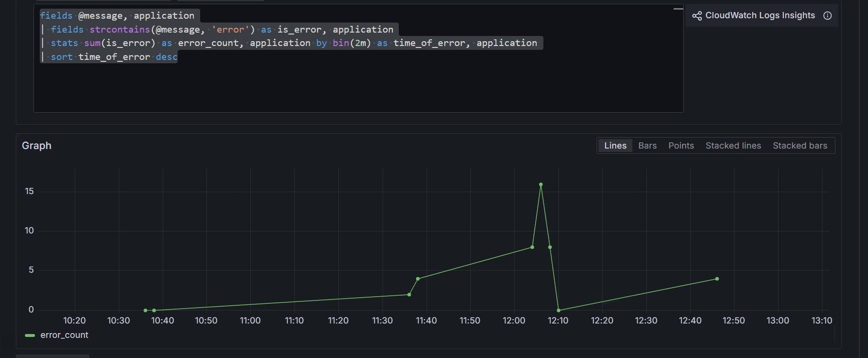Viewport: 868px width, 358px height.
Task: Click 'error_count' alias in the stats line
Action: coord(208,43)
